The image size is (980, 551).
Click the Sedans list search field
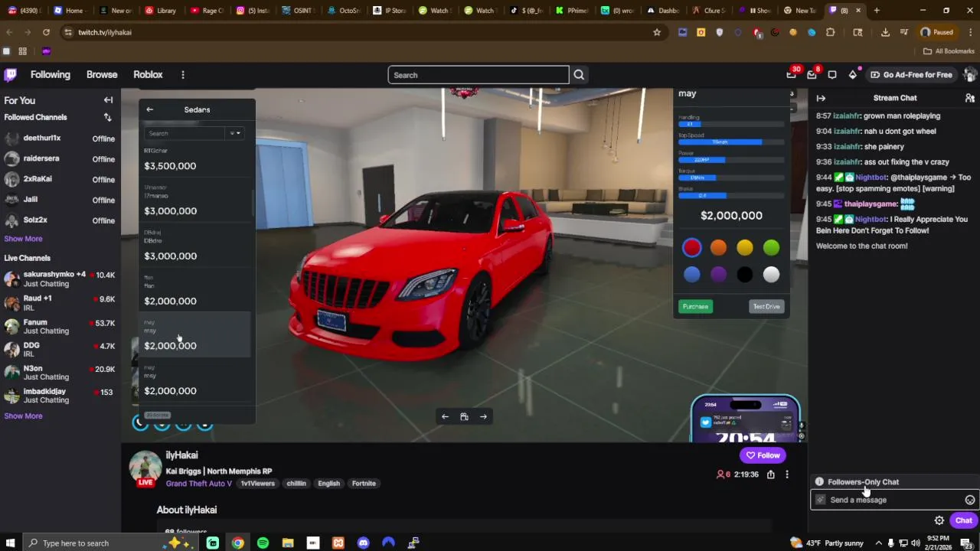coord(186,133)
